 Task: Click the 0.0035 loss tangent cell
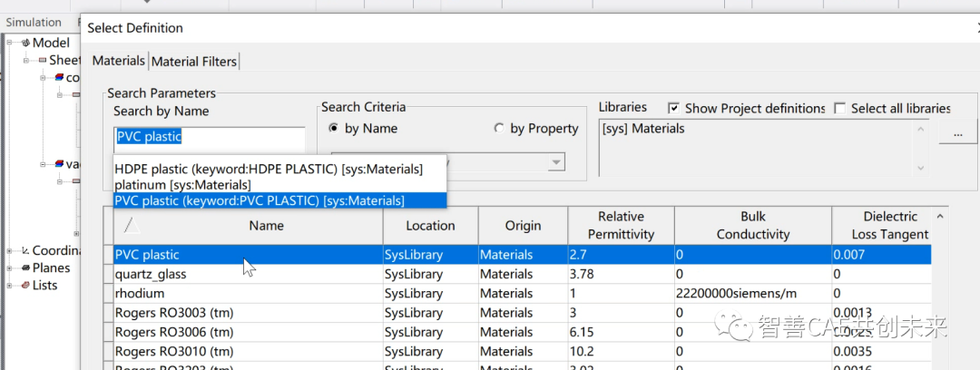pyautogui.click(x=882, y=351)
